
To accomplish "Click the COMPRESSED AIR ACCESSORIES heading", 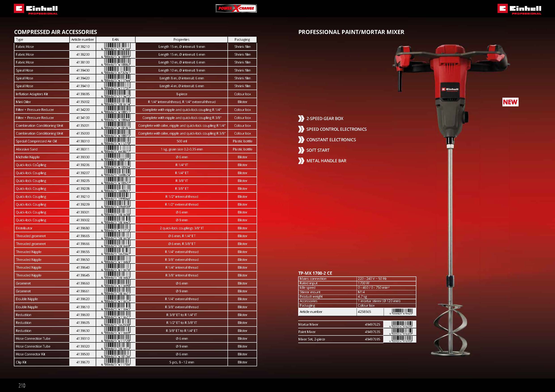I will click(x=56, y=32).
